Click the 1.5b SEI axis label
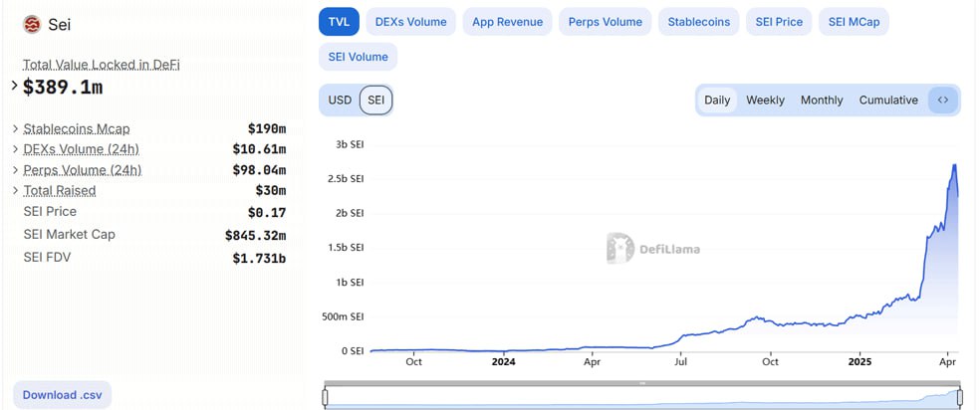The width and height of the screenshot is (980, 410). tap(346, 247)
